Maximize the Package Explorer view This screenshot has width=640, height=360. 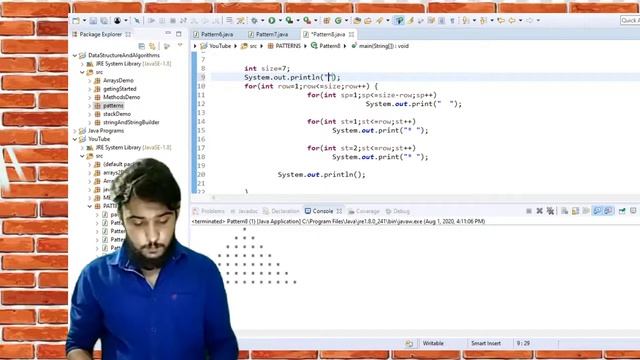click(179, 34)
